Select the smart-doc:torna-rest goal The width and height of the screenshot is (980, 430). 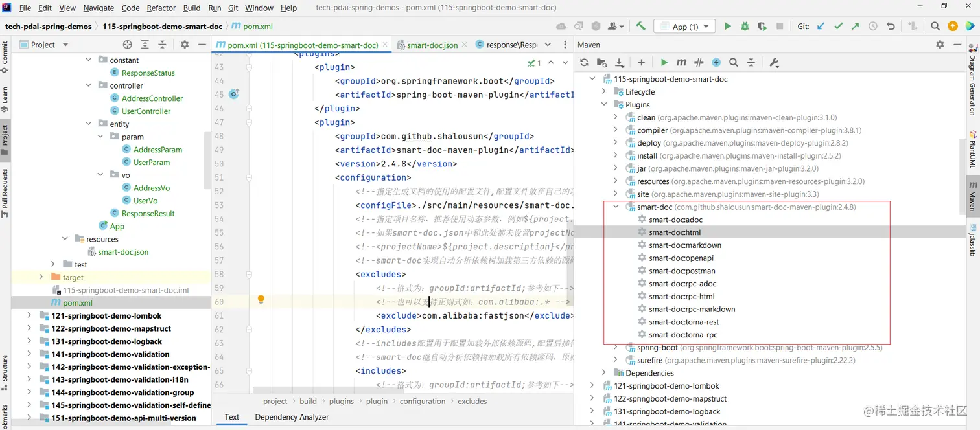click(x=684, y=322)
